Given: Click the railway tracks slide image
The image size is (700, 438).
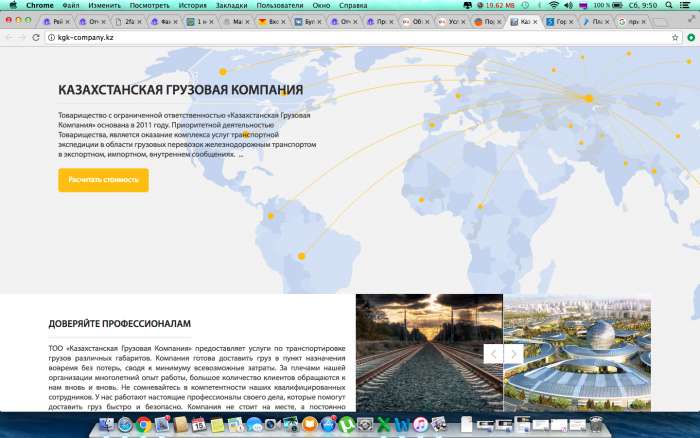Looking at the screenshot, I should (429, 353).
